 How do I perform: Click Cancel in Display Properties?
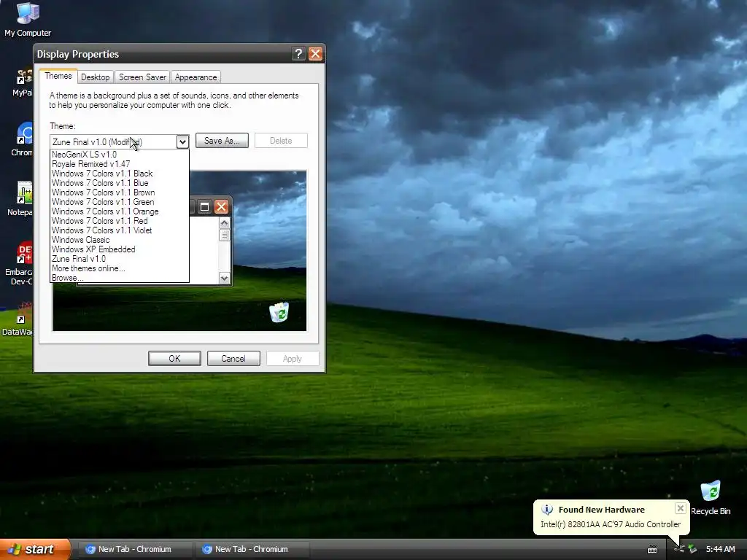(233, 359)
